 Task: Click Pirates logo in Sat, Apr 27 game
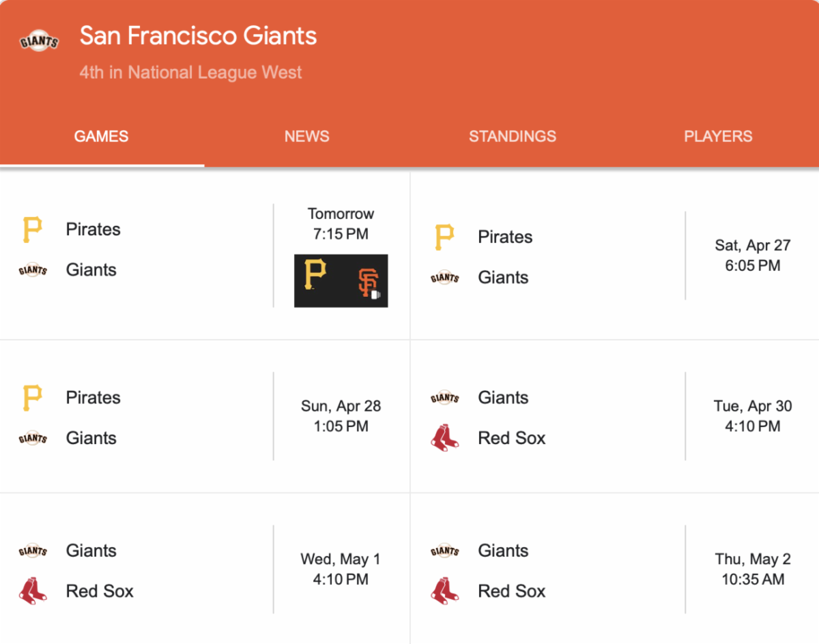tap(444, 237)
